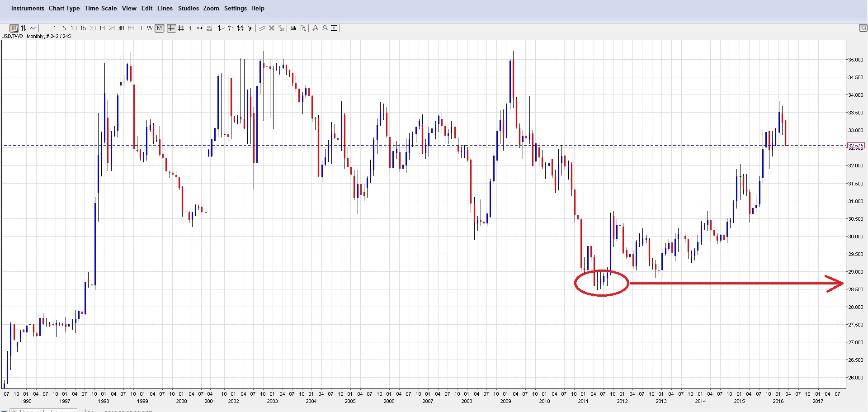This screenshot has width=868, height=412.
Task: Click the 1996 year label on time axis
Action: point(26,401)
